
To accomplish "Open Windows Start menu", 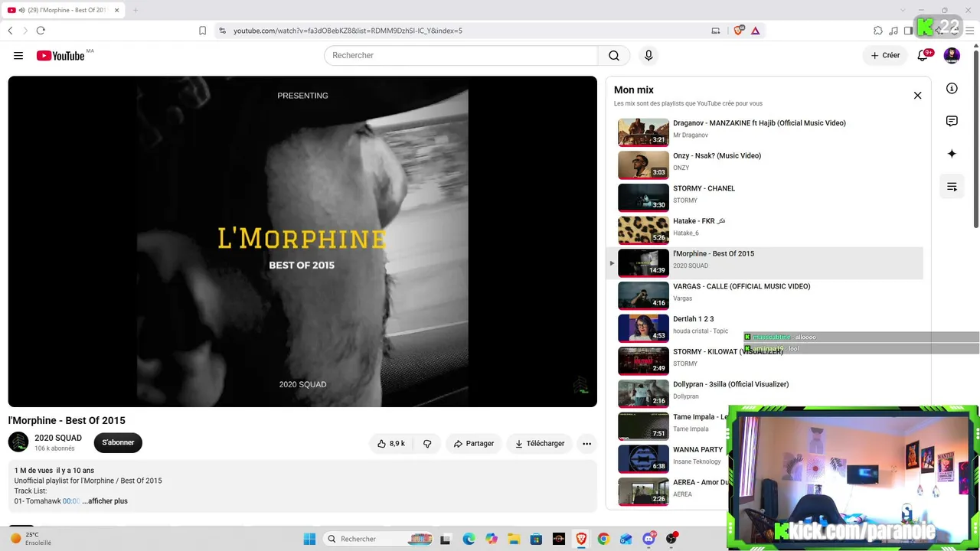I will (309, 539).
